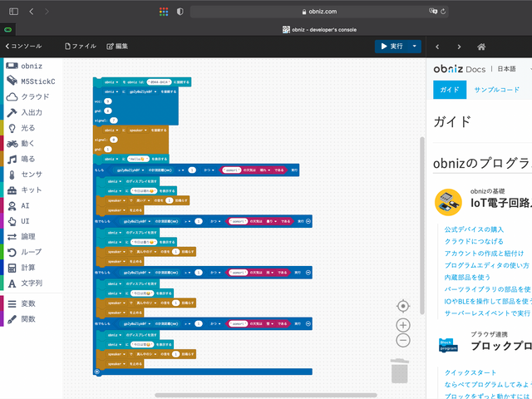Center the workspace with the crosshair icon

click(403, 306)
